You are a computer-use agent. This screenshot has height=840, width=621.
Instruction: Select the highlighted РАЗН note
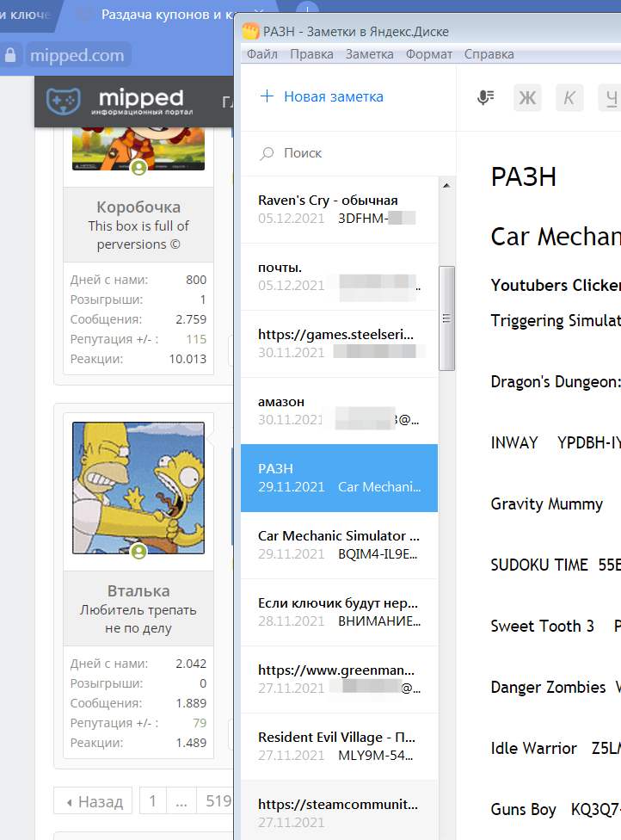pos(340,478)
